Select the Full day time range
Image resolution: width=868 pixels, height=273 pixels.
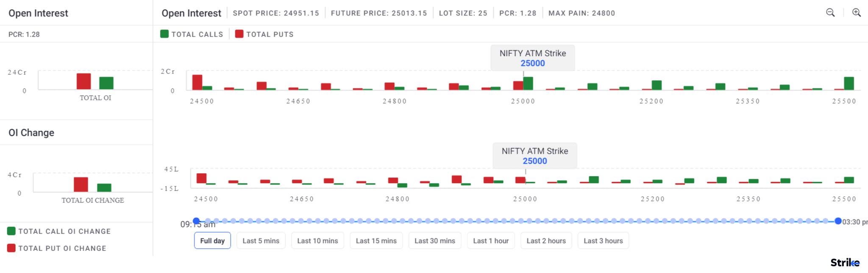pos(212,241)
